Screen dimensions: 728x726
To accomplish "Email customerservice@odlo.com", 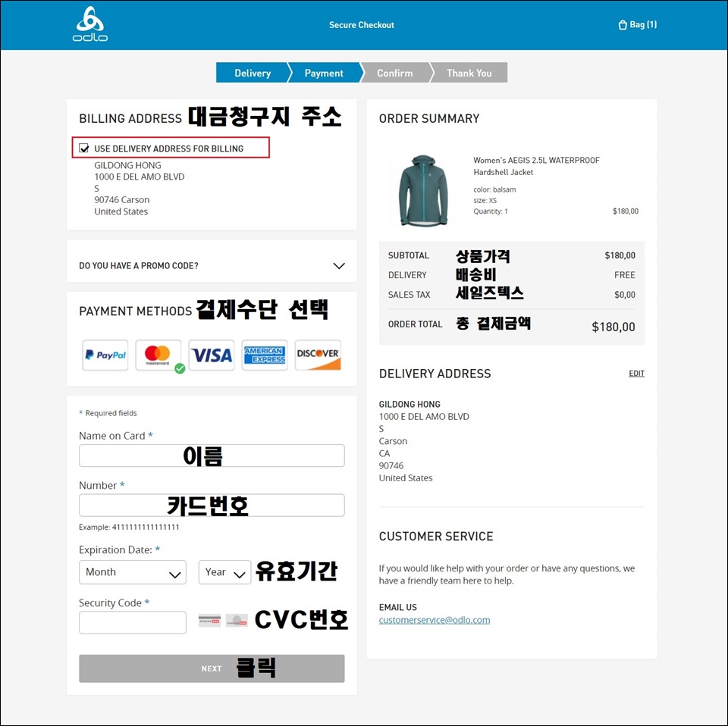I will [x=434, y=620].
